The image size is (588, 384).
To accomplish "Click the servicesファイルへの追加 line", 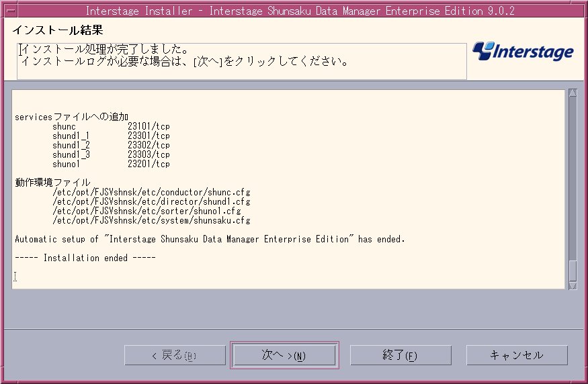I will [72, 117].
